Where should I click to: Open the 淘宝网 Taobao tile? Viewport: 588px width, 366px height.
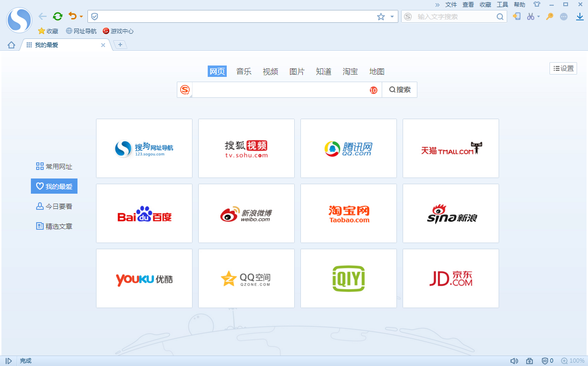coord(348,213)
